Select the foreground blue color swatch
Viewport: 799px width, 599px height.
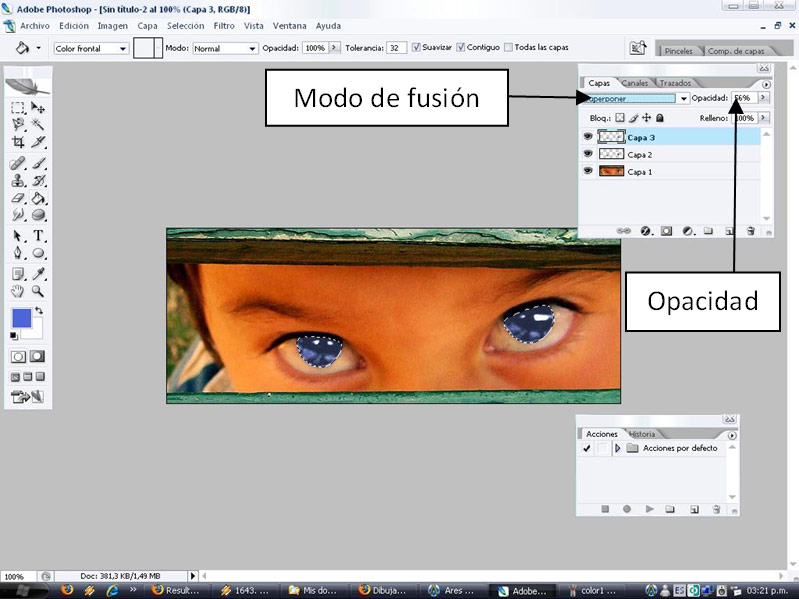21,318
